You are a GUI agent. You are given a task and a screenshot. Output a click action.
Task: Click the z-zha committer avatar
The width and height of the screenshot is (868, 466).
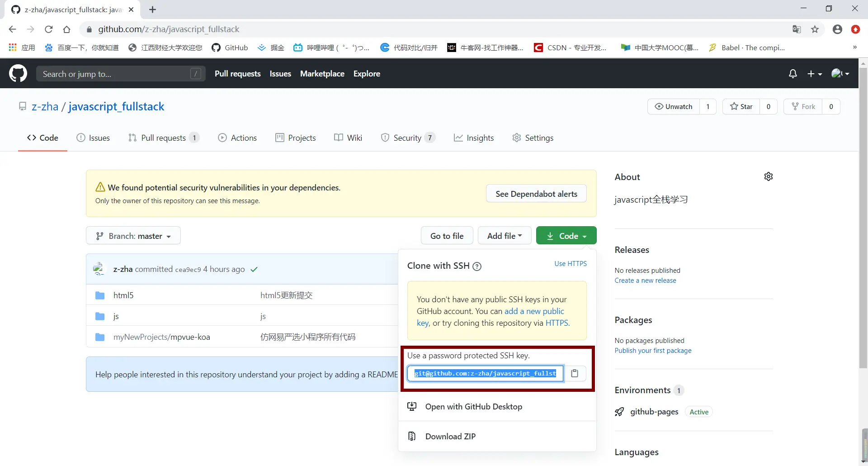[99, 269]
